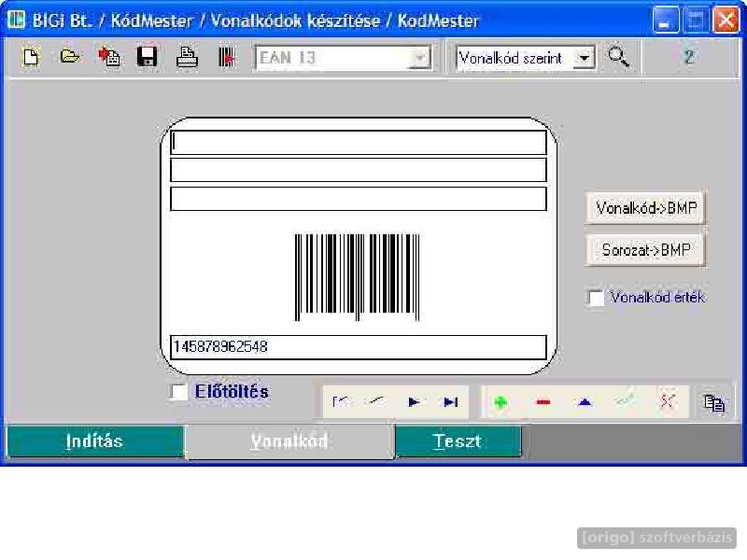Click the second text line on the label
747x560 pixels.
(x=359, y=170)
